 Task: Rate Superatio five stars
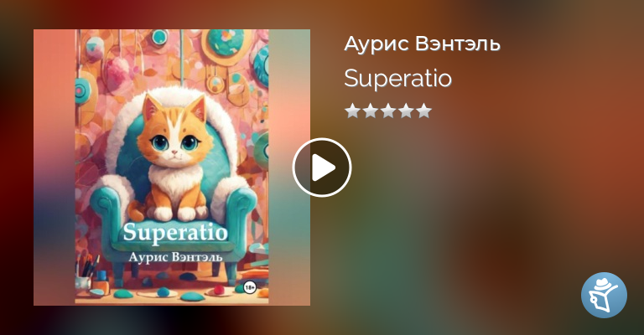[x=423, y=111]
